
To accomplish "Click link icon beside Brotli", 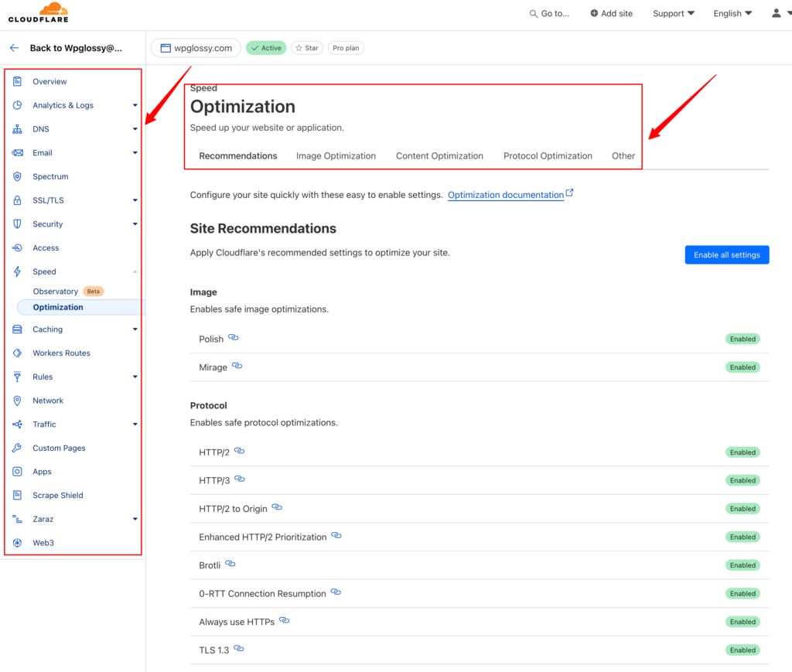I will tap(230, 564).
